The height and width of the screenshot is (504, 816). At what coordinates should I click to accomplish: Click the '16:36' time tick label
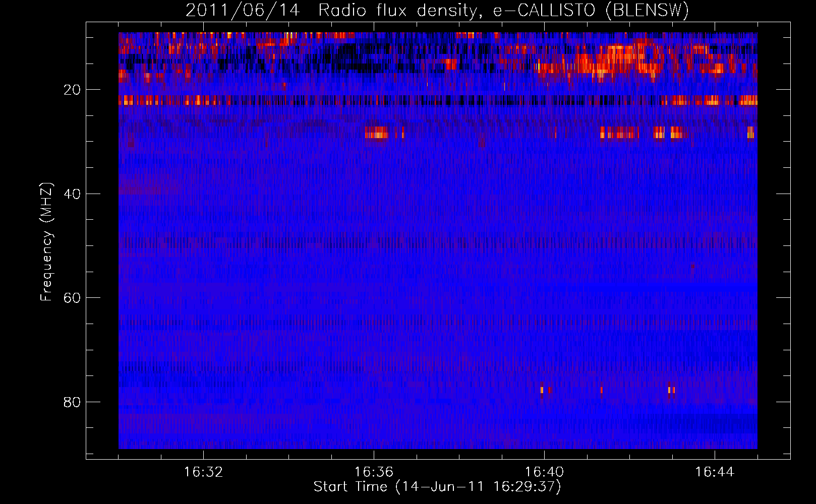(x=374, y=472)
